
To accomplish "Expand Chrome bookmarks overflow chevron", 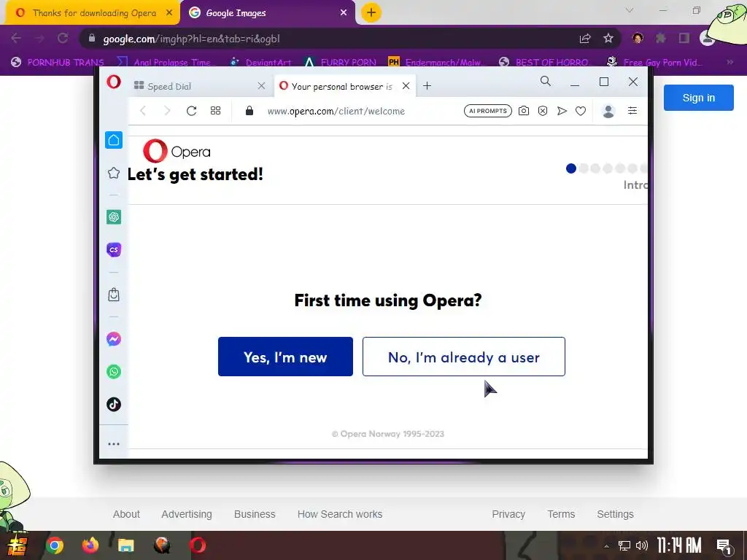I will click(729, 62).
